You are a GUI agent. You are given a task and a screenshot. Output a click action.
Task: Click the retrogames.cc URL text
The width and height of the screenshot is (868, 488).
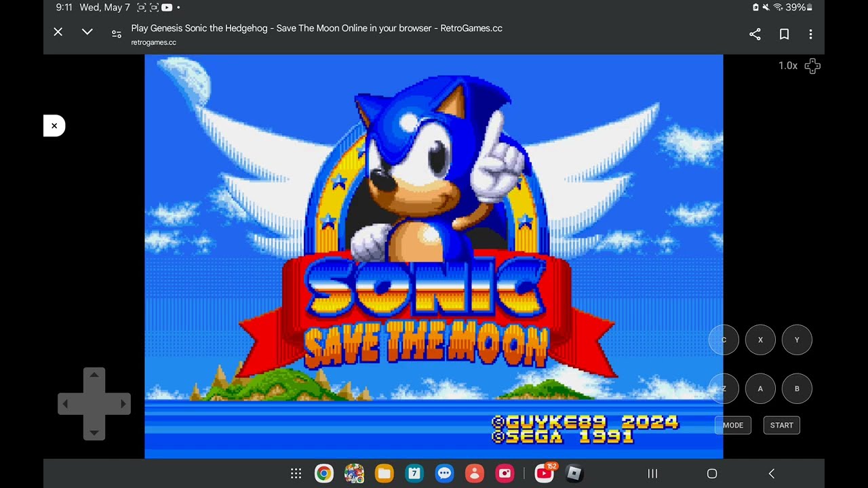pos(154,43)
